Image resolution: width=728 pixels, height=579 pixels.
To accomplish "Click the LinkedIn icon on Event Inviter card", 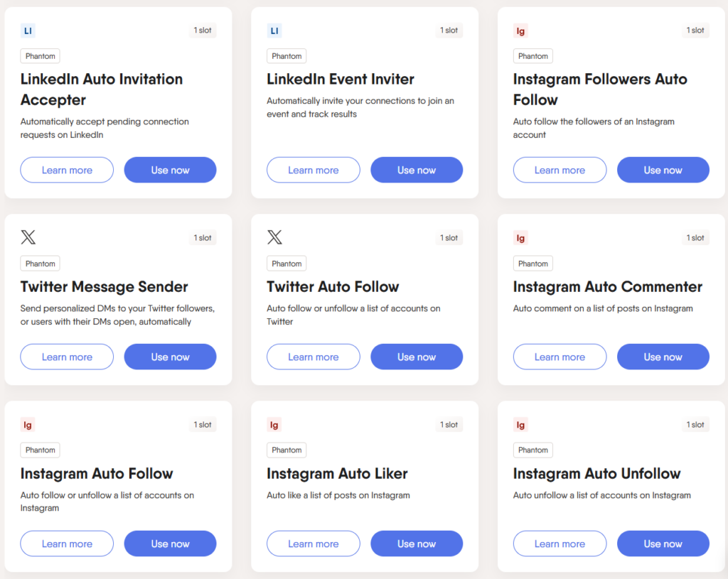I will coord(274,31).
